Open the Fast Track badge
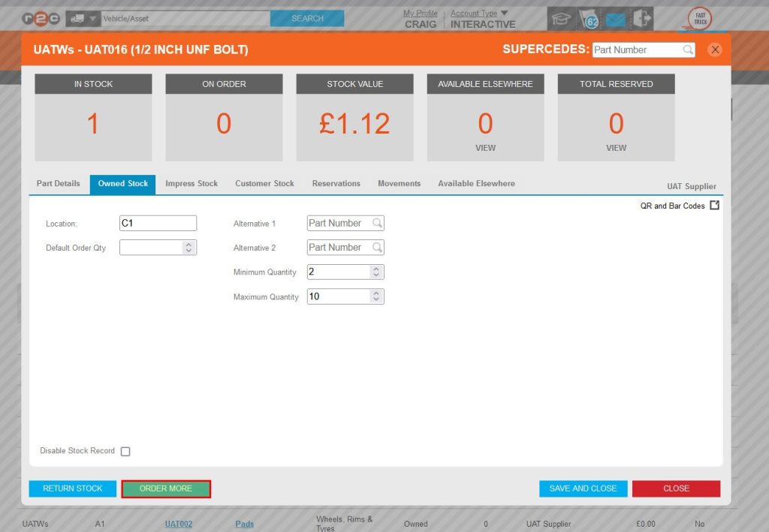Viewport: 769px width, 532px height. tap(701, 18)
